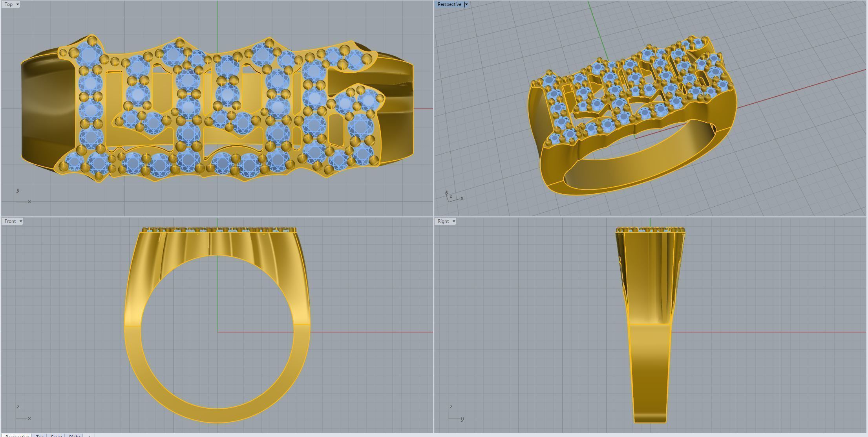Open the Right viewport dropdown arrow
This screenshot has height=437, width=868.
454,221
